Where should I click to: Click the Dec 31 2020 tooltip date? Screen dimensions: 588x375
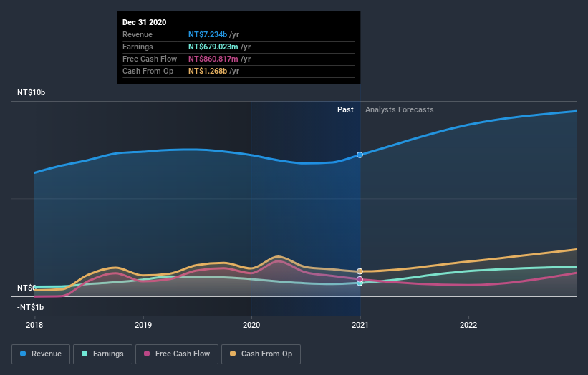[x=145, y=22]
